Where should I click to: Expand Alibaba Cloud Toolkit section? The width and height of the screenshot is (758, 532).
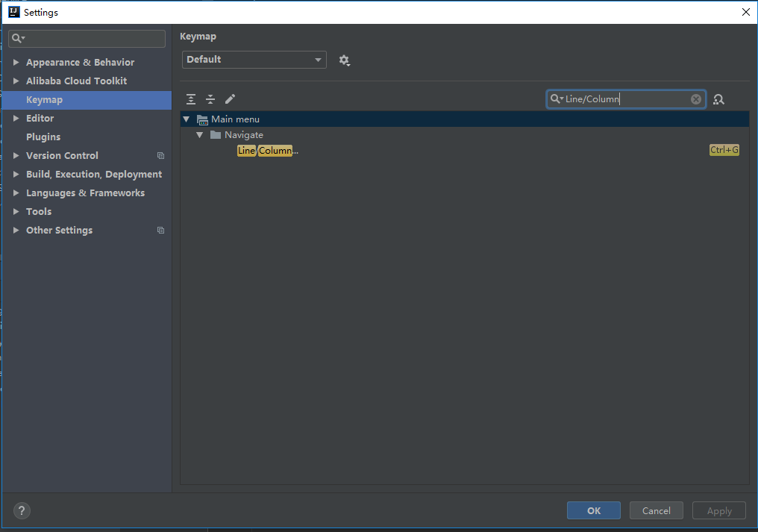[16, 81]
